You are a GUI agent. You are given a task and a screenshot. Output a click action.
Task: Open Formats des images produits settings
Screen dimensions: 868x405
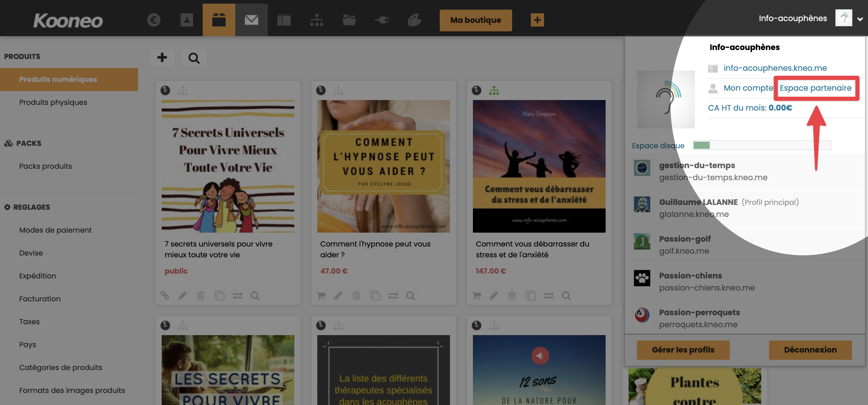point(72,391)
